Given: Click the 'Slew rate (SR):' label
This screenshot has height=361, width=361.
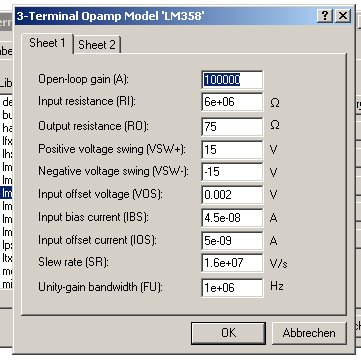Looking at the screenshot, I should (x=73, y=262).
